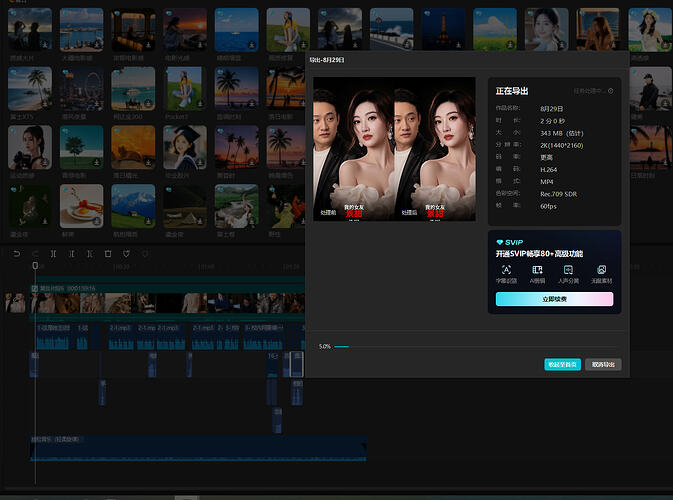Click the AI editing SVIP feature icon
Screen dimensions: 673x500
[x=537, y=270]
